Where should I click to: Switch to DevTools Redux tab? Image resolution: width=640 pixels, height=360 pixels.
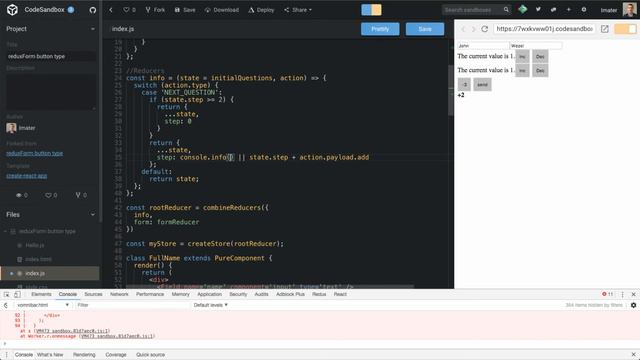(x=319, y=294)
